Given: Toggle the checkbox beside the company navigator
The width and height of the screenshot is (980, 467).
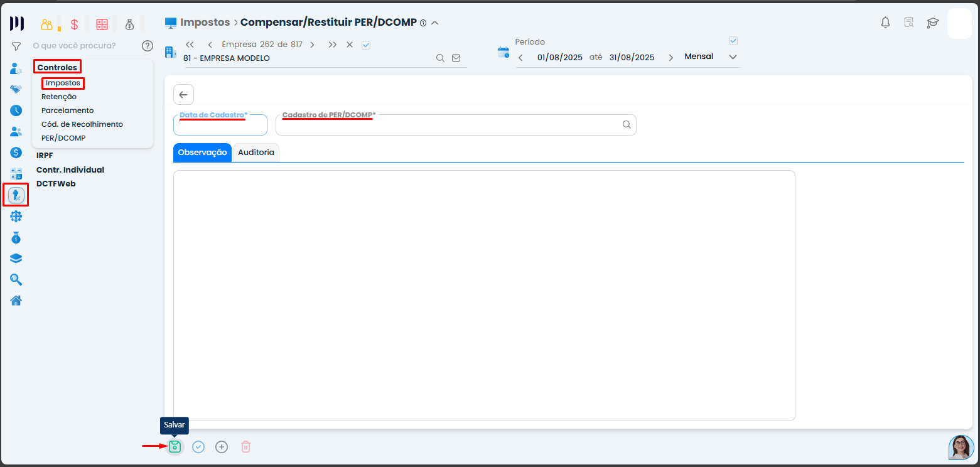Looking at the screenshot, I should [x=367, y=45].
